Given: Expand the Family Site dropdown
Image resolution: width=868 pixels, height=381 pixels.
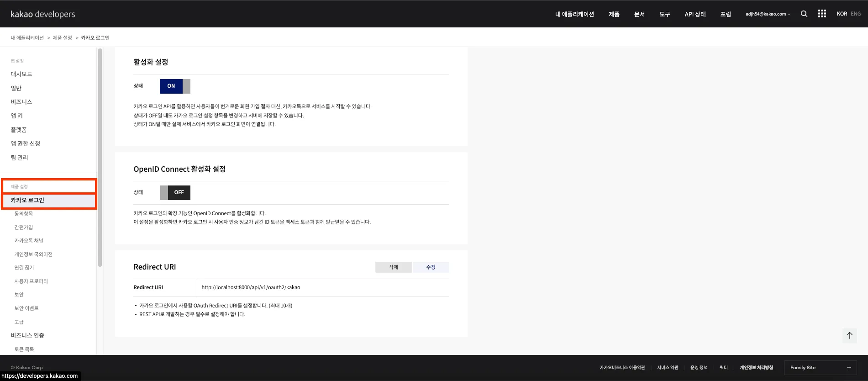Looking at the screenshot, I should click(821, 367).
